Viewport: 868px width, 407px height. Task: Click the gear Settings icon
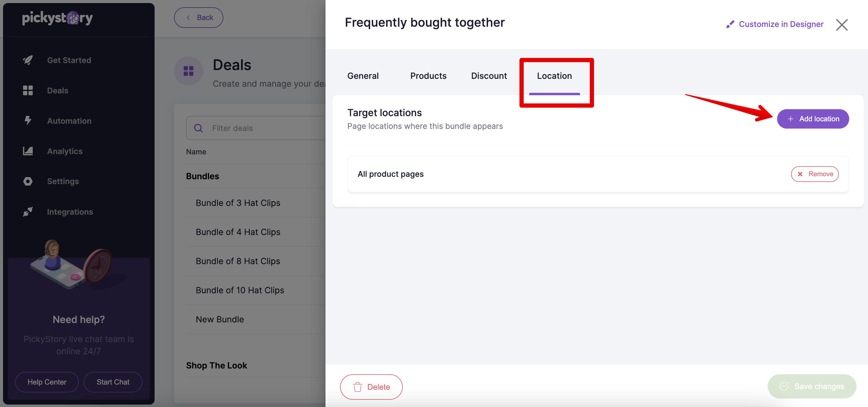point(28,180)
